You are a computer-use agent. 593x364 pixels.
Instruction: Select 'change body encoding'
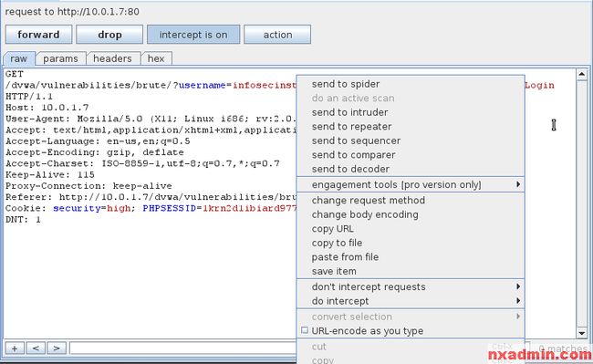pos(411,214)
